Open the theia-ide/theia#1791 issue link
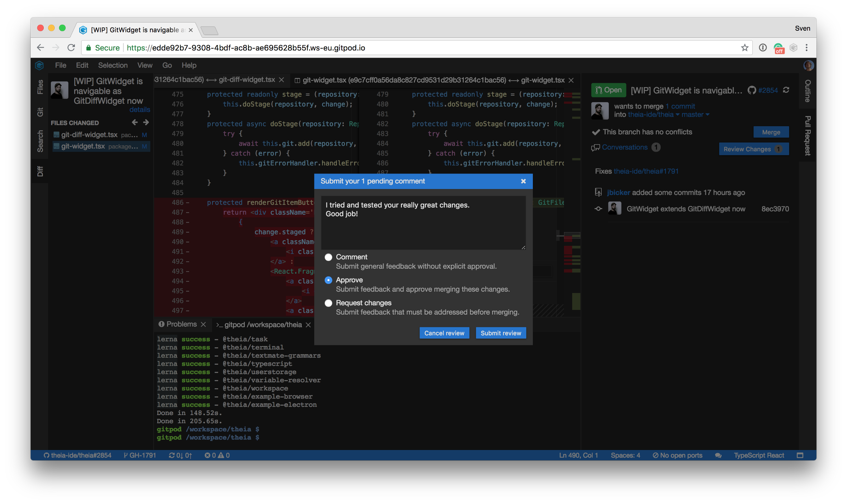 click(646, 171)
